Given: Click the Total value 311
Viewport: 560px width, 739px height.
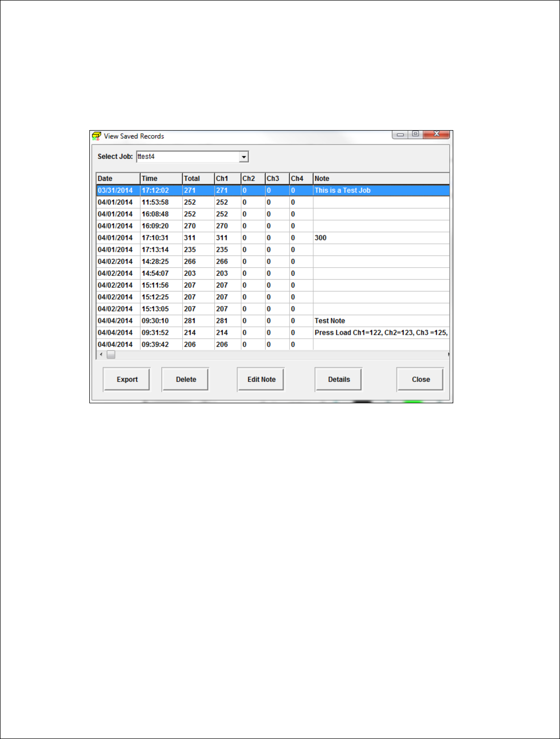Looking at the screenshot, I should [190, 238].
